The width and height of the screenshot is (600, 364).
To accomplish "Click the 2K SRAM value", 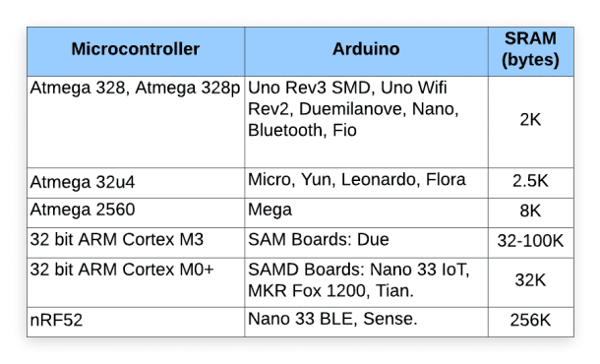I will [x=531, y=122].
